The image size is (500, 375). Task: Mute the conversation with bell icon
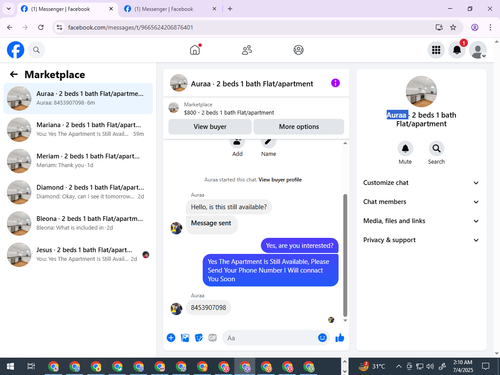coord(405,148)
